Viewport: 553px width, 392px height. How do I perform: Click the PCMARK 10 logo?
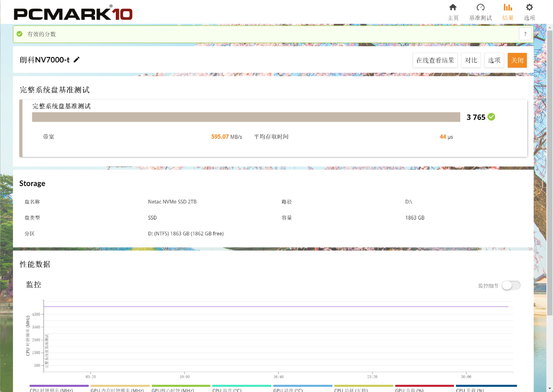(x=73, y=13)
